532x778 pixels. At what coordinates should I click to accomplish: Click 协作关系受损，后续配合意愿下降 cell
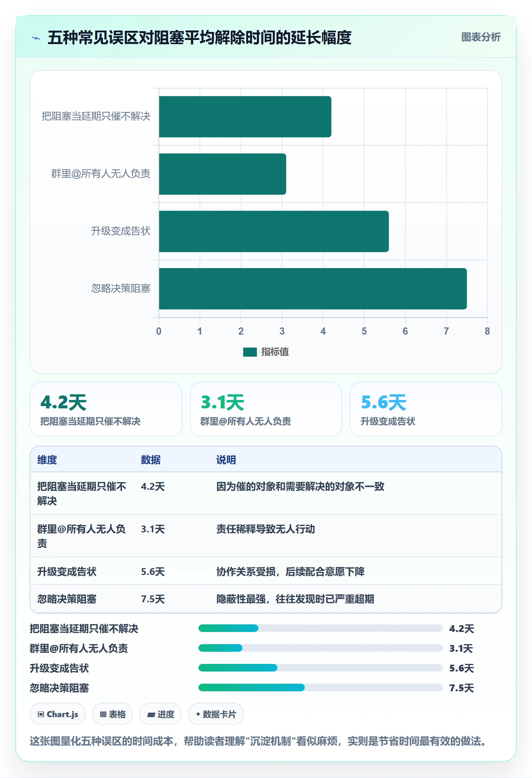click(290, 572)
